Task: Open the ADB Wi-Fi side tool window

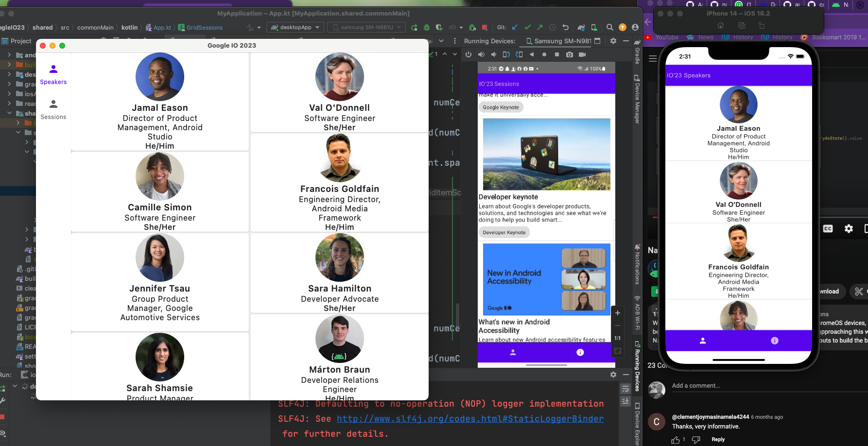Action: 637,312
